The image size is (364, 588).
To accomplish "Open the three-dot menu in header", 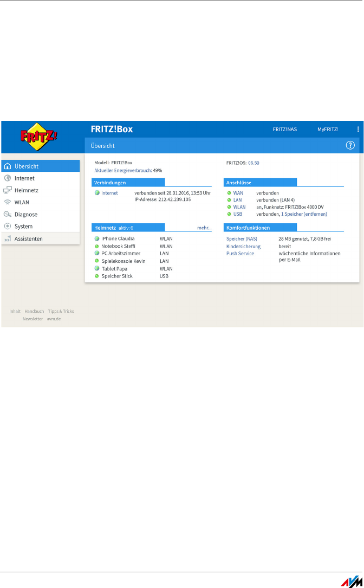I will 358,129.
